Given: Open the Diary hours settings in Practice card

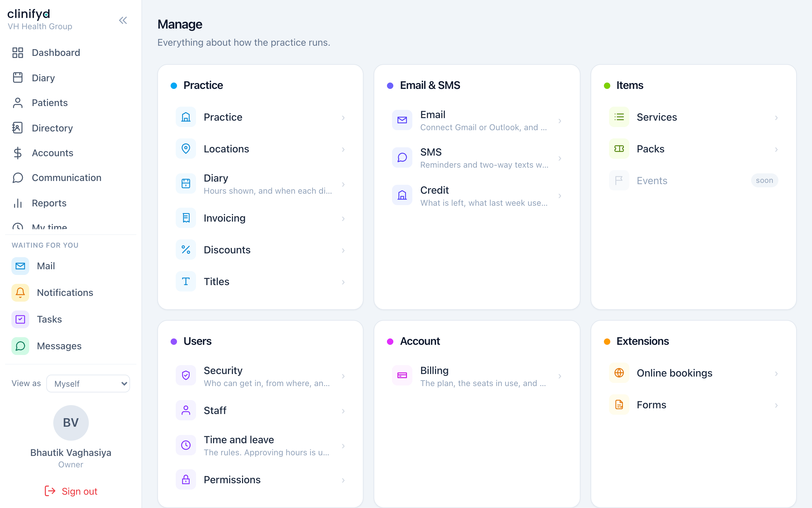Looking at the screenshot, I should point(260,184).
